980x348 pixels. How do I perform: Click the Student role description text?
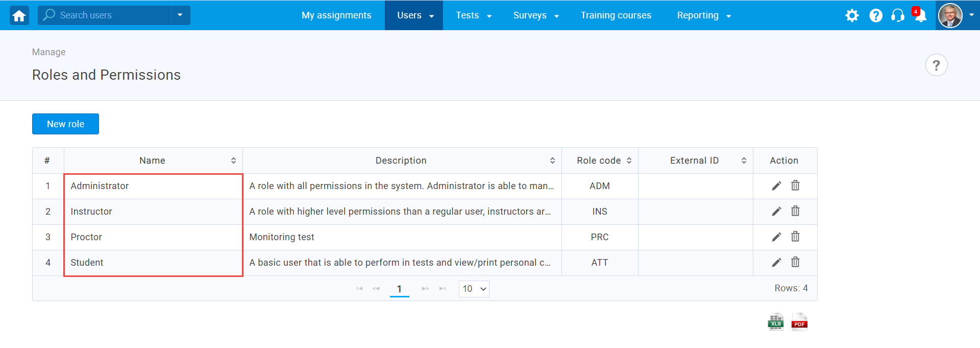point(400,263)
